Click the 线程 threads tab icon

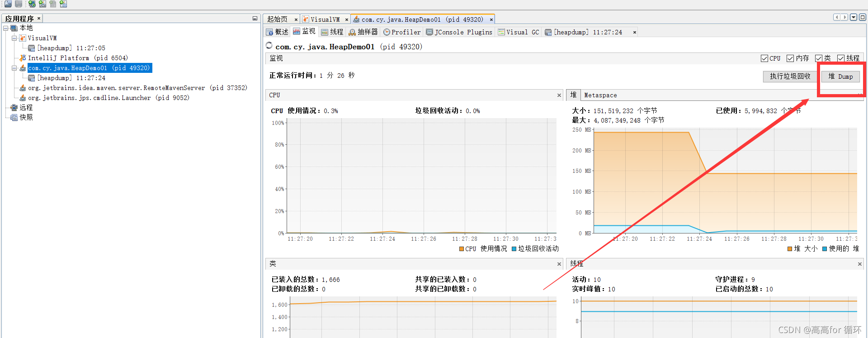[325, 32]
